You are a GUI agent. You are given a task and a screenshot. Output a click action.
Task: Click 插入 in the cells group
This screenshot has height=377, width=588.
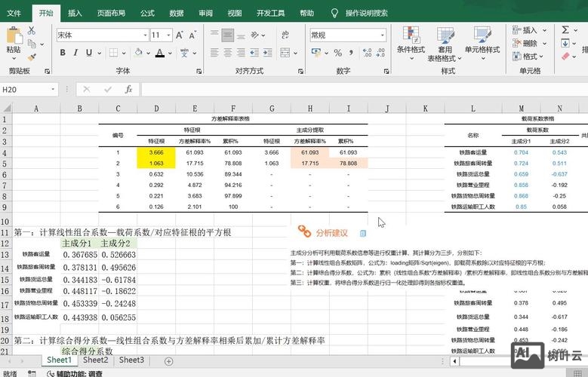[x=529, y=30]
